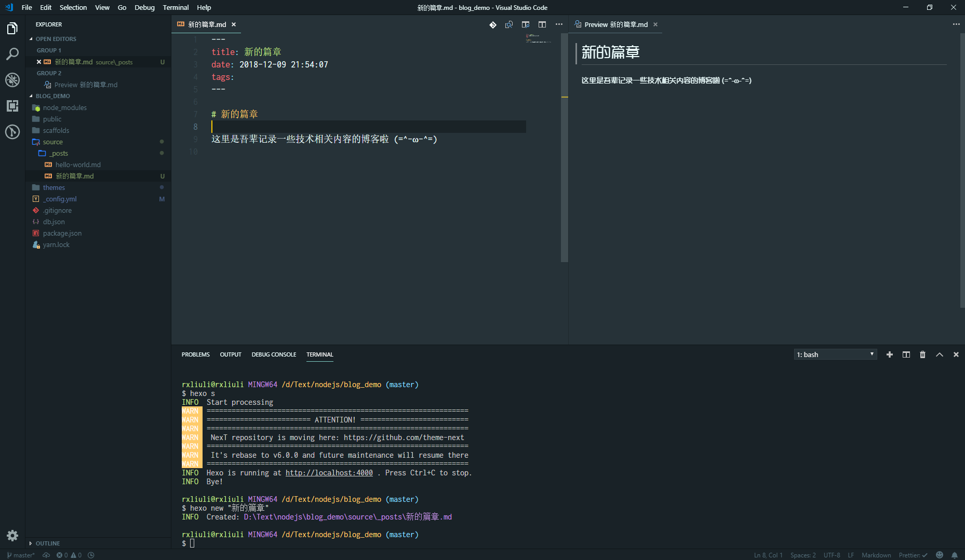965x560 pixels.
Task: Open the Terminal menu
Action: pos(176,7)
